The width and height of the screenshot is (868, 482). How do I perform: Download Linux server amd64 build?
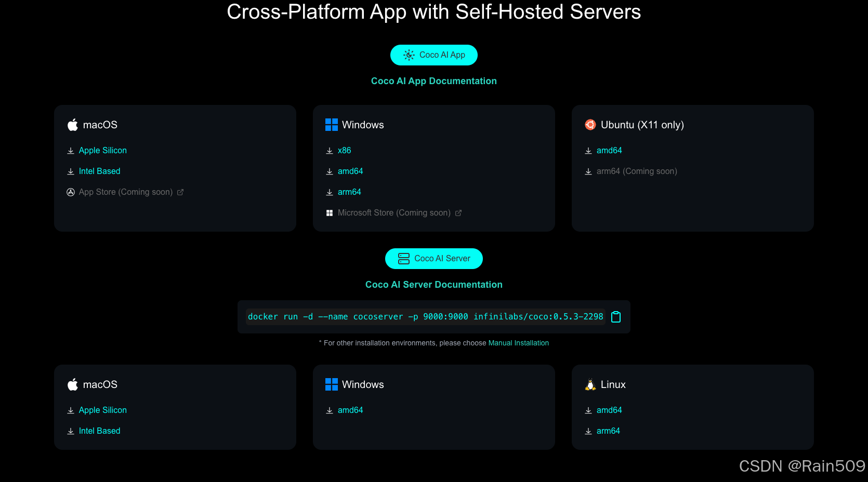609,410
